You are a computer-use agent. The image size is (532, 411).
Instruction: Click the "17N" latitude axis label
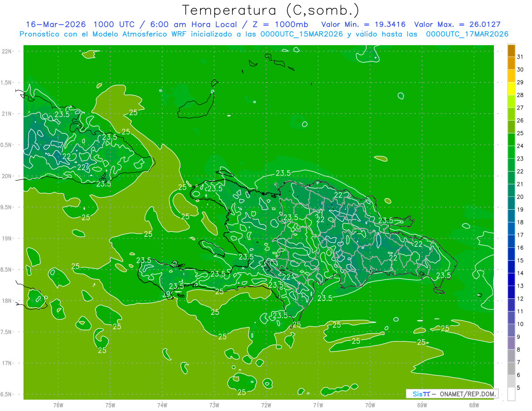point(7,364)
